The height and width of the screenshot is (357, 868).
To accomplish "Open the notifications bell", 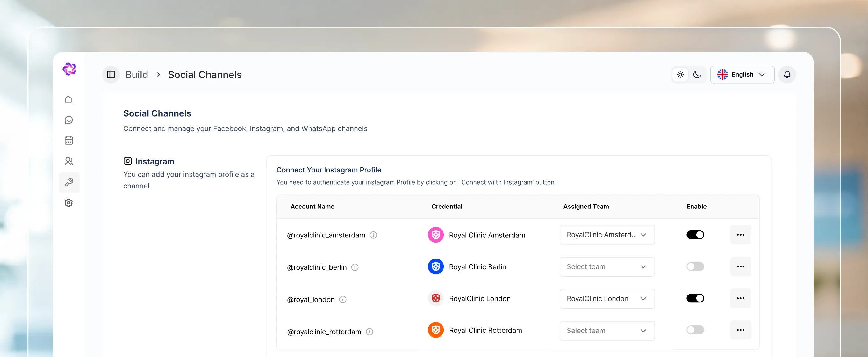I will pos(787,75).
